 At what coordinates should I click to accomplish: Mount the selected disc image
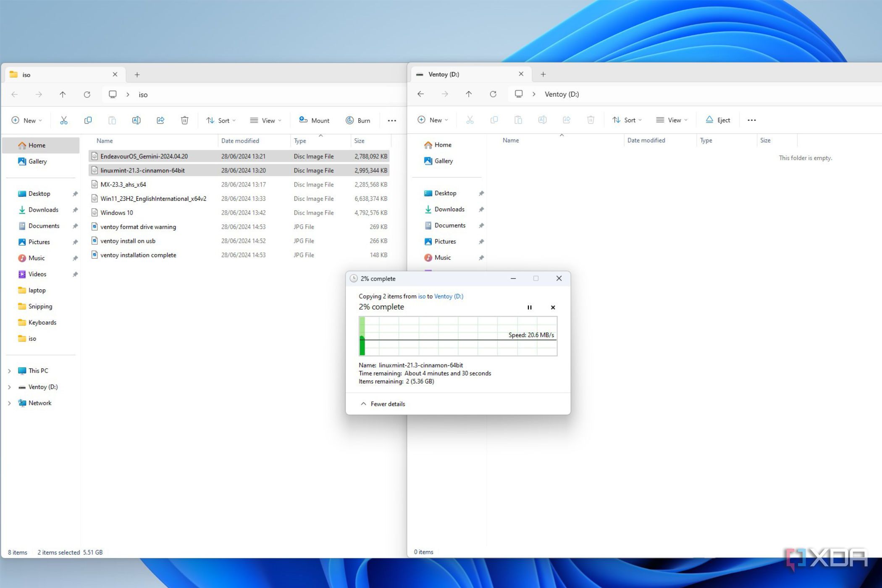pos(314,121)
